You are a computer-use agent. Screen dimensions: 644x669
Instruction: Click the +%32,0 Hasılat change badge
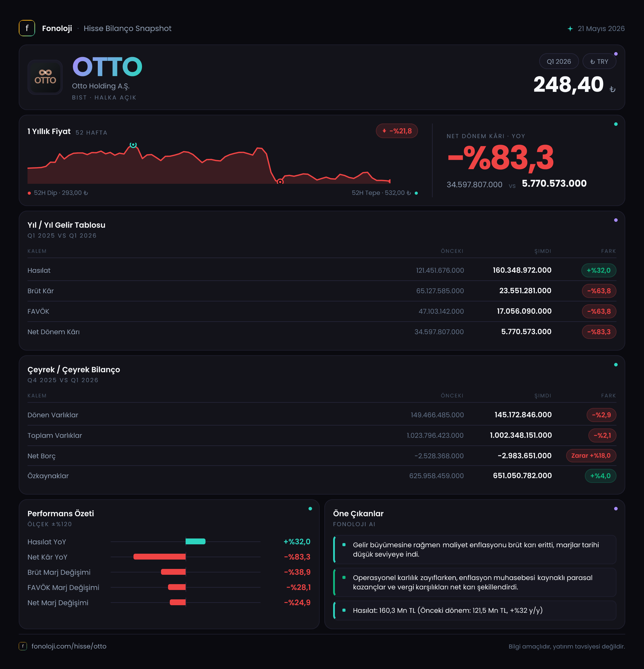[599, 270]
